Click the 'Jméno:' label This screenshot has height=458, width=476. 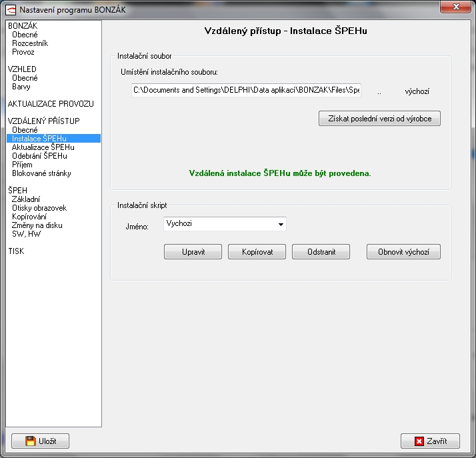coord(137,227)
